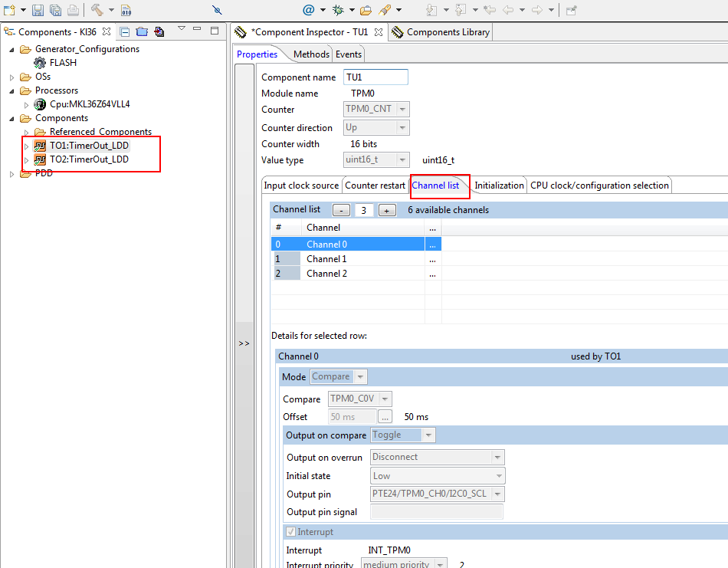Expand Cpu:MKL36Z64VLL4 tree node
The image size is (728, 568).
pyautogui.click(x=27, y=105)
